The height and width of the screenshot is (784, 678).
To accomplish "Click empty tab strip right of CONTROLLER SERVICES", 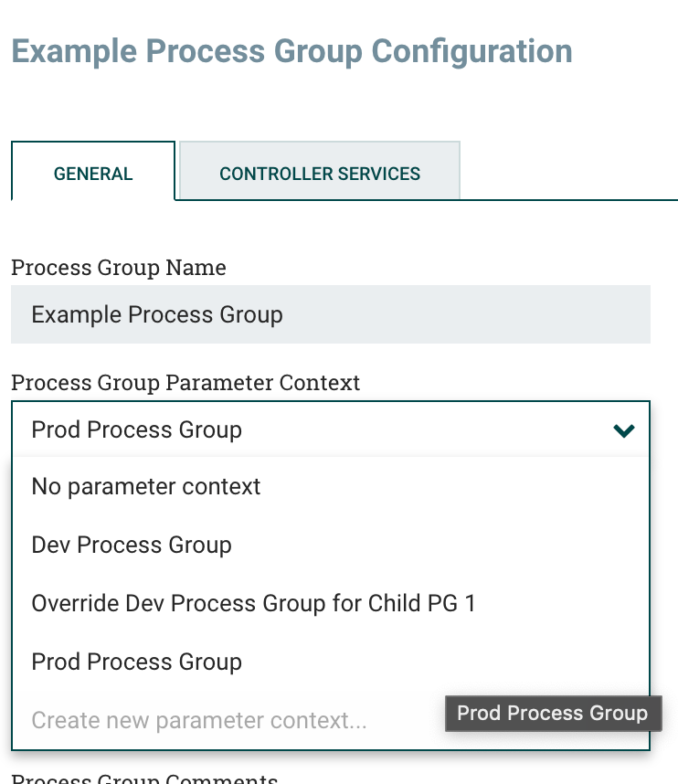I will tap(567, 174).
